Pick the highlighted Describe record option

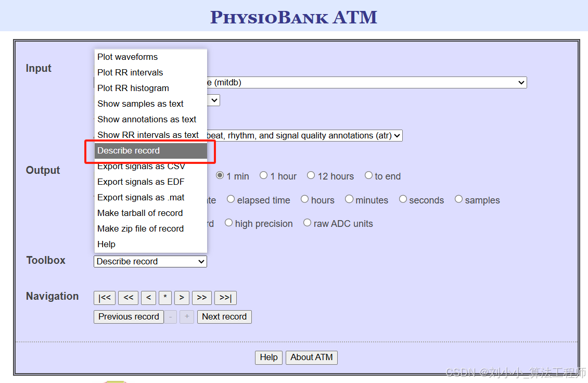tap(150, 150)
